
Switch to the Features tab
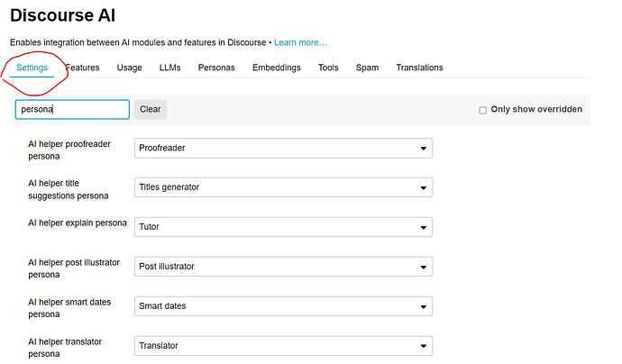tap(83, 68)
